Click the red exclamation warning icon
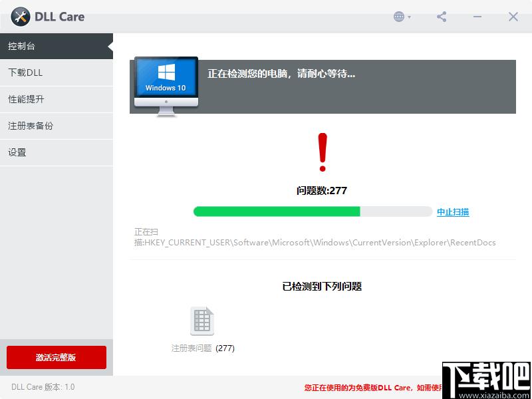Viewport: 532px width, 399px height. coord(323,152)
